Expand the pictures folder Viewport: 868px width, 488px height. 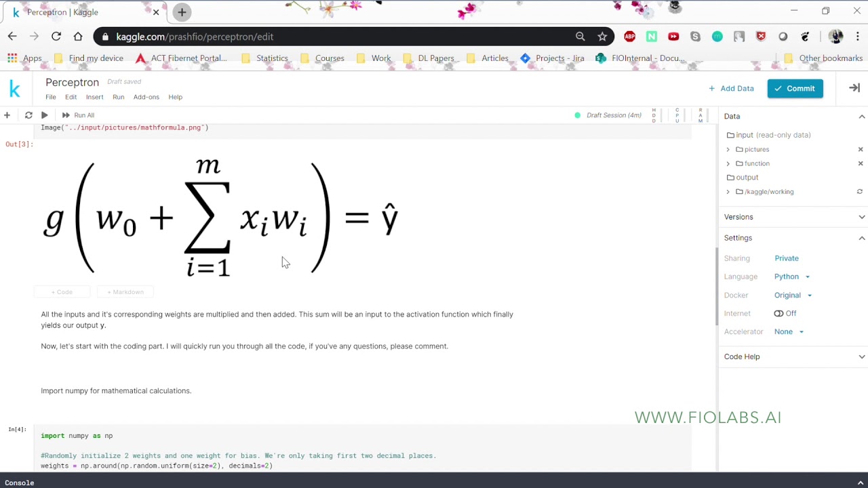coord(728,149)
